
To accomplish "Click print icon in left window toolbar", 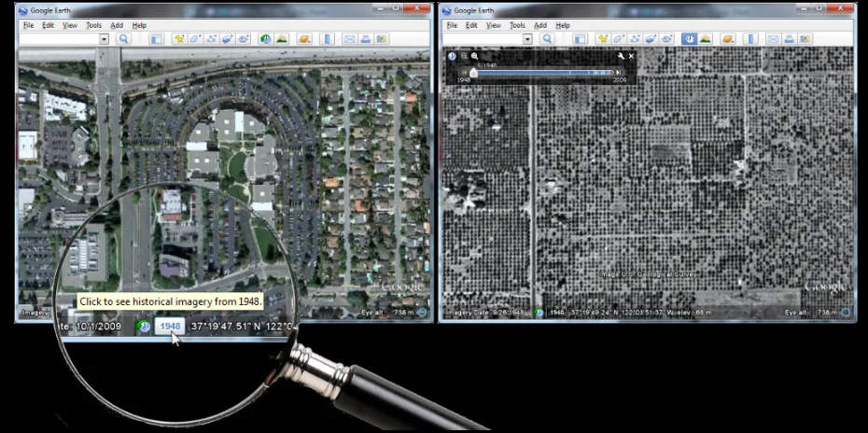I will click(365, 39).
